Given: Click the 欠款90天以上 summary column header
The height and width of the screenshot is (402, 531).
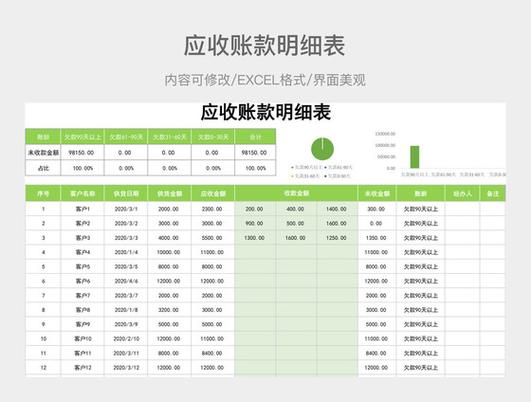Looking at the screenshot, I should [83, 137].
